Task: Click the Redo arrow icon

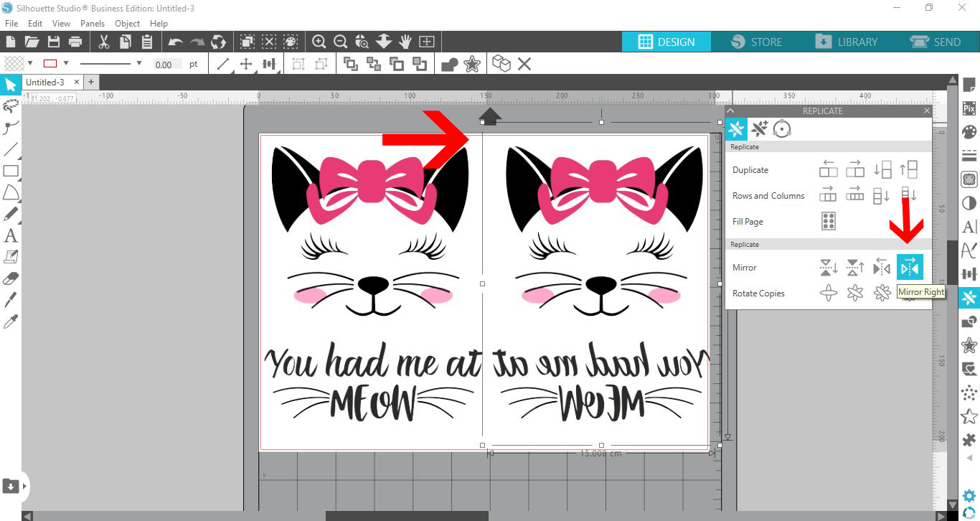Action: click(197, 42)
